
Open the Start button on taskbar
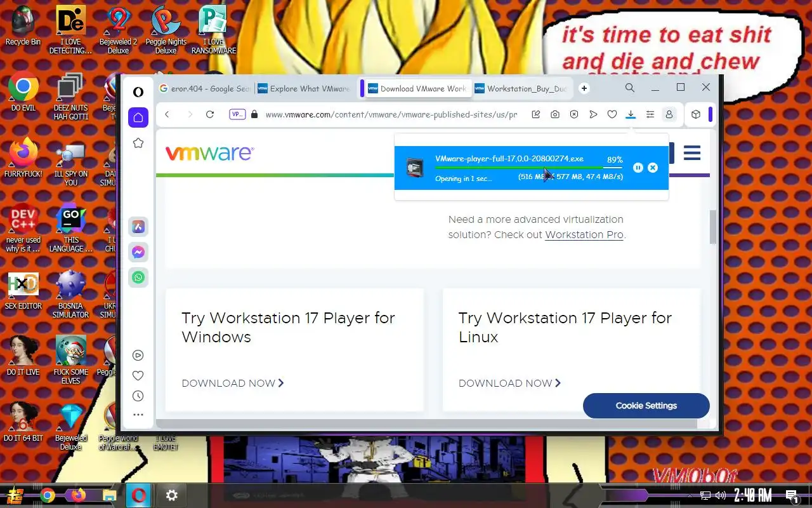15,495
